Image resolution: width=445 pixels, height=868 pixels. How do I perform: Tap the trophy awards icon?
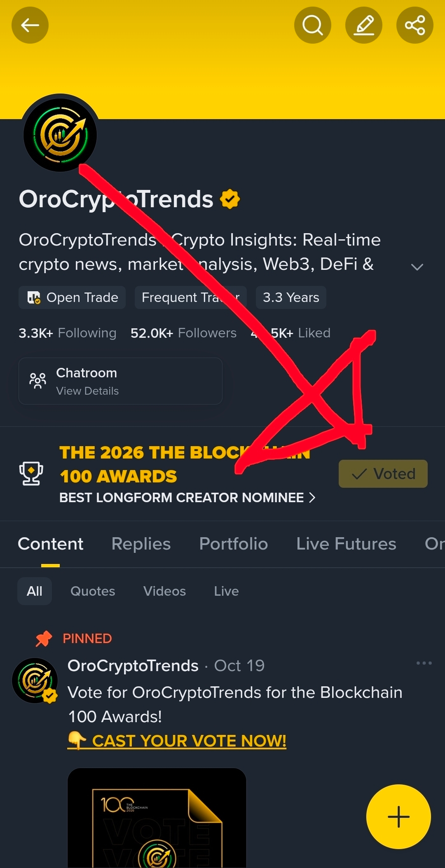pos(31,473)
